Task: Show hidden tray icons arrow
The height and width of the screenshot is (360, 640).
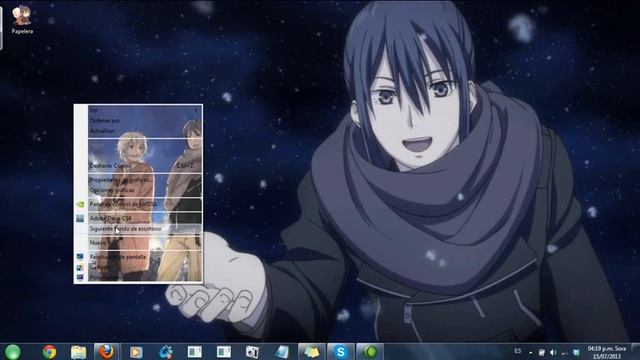Action: (530, 352)
